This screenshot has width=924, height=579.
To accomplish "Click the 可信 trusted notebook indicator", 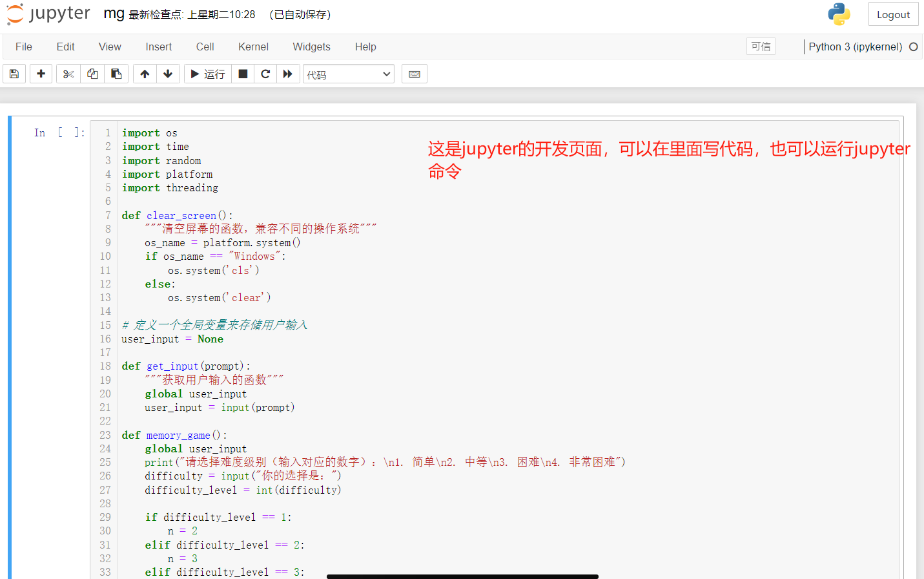I will pyautogui.click(x=761, y=47).
